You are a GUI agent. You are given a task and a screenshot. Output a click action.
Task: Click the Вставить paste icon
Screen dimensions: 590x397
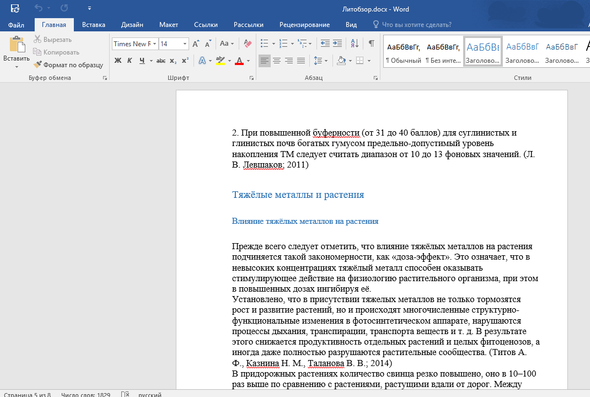(x=17, y=44)
